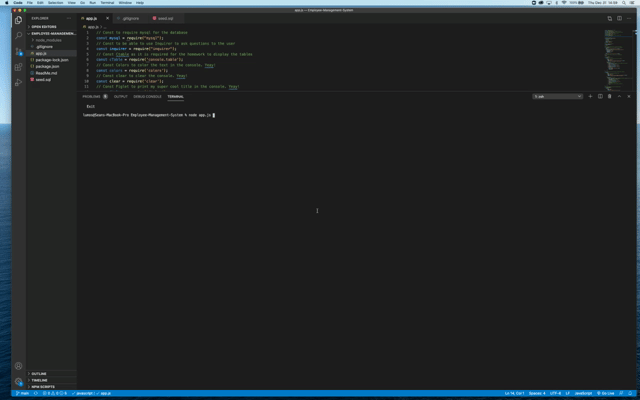Click the main branch status item
Screen dimensions: 640x400
pos(22,393)
